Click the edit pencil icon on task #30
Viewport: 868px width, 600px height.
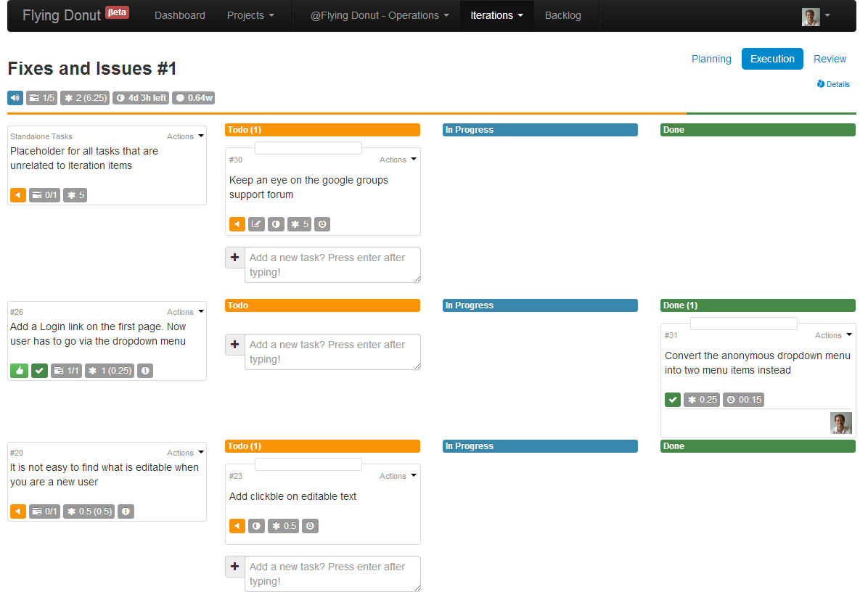[256, 224]
